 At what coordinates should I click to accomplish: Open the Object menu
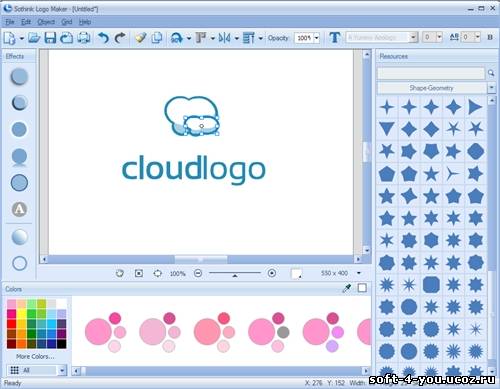point(46,22)
